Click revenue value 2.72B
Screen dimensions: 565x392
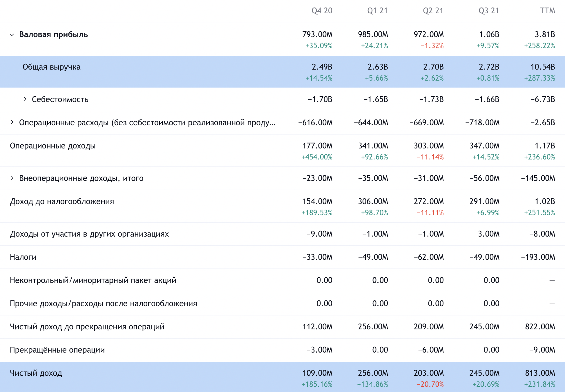tap(489, 67)
